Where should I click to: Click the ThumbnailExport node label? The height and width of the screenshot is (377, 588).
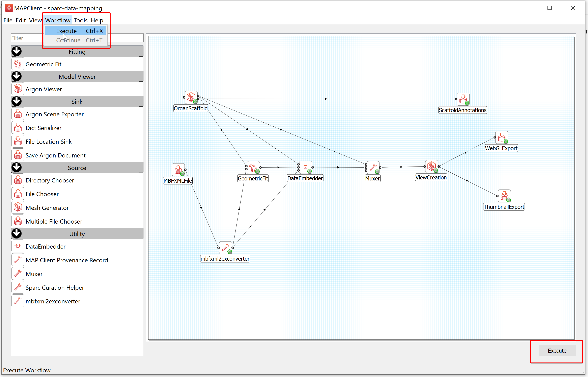coord(504,207)
